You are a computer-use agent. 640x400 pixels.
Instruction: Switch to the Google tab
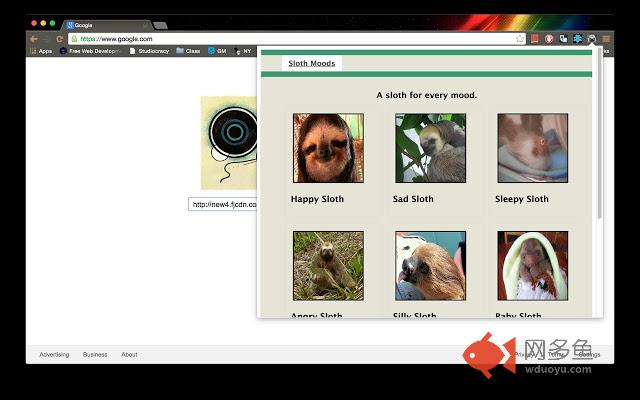point(107,25)
